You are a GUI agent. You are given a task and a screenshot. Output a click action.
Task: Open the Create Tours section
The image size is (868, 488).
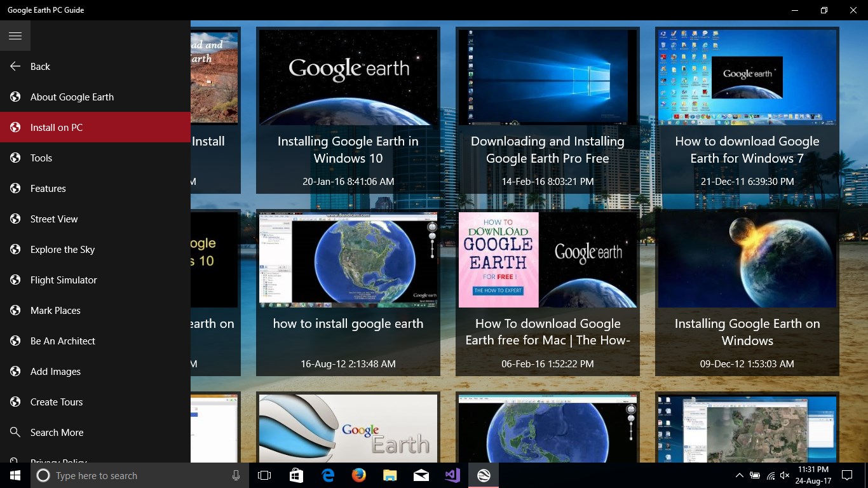(x=95, y=402)
